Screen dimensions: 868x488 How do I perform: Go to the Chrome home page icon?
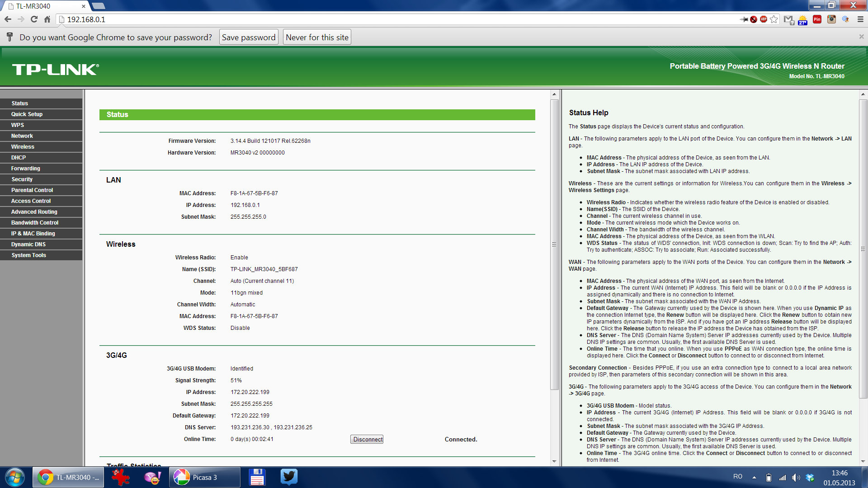pyautogui.click(x=47, y=19)
